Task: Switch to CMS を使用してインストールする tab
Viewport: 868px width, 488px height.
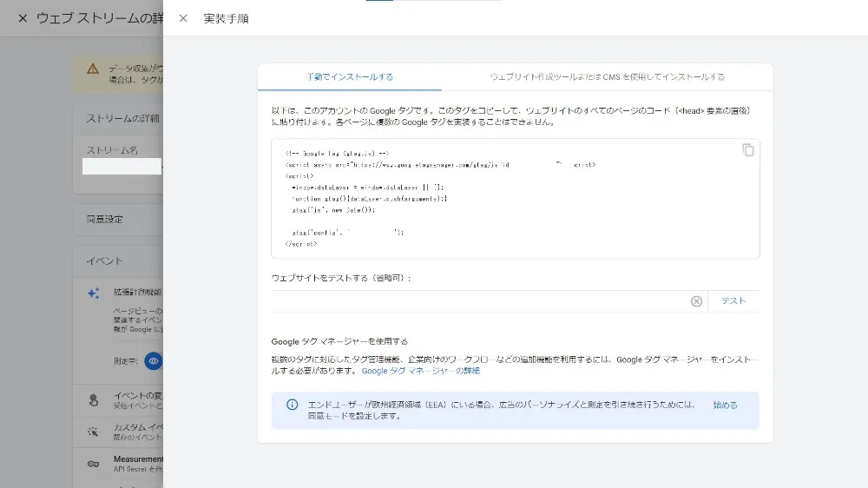Action: [608, 77]
